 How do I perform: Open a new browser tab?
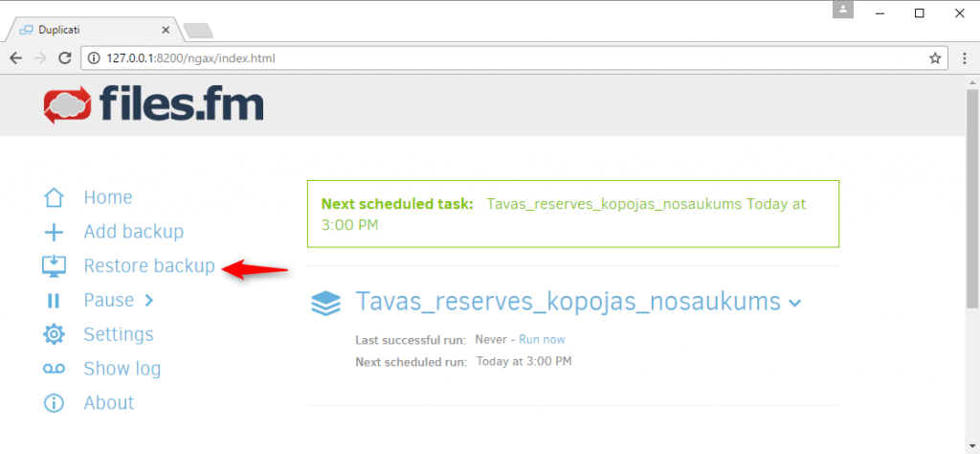[x=198, y=30]
